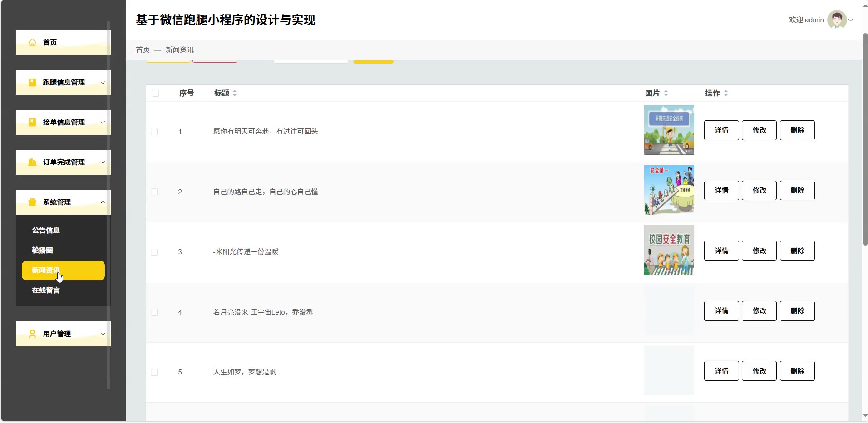Image resolution: width=868 pixels, height=423 pixels.
Task: Expand the 用户管理 submenu chevron
Action: (103, 334)
